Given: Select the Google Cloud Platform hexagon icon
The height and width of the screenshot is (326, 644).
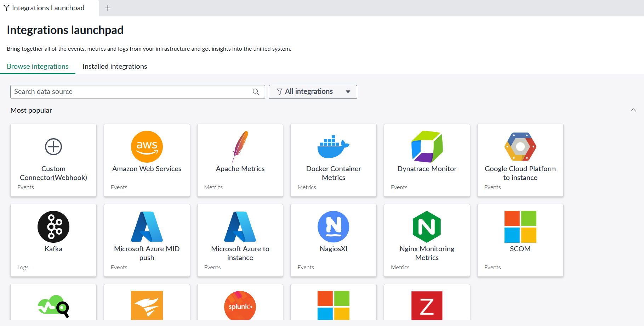Looking at the screenshot, I should tap(520, 147).
